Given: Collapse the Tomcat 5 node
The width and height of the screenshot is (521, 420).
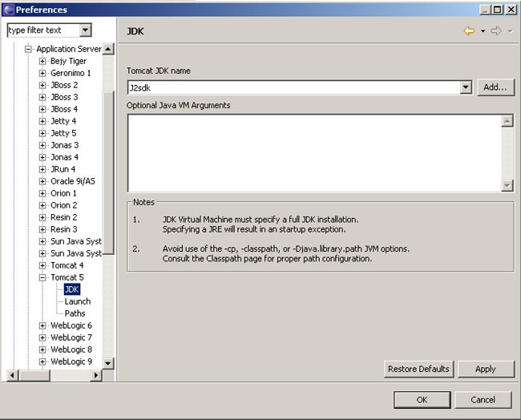Looking at the screenshot, I should 42,277.
